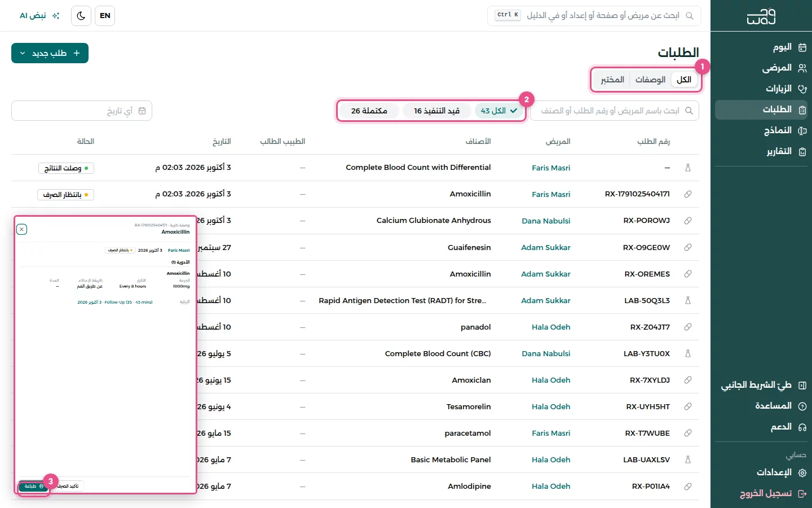Click the logo at the top of the sidebar
Screen dimensions: 812x508
[x=761, y=16]
